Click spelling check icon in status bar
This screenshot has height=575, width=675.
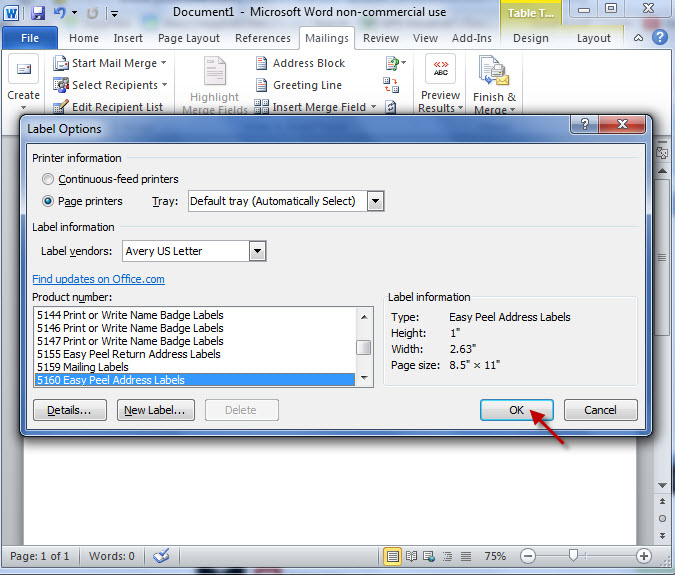click(x=161, y=556)
